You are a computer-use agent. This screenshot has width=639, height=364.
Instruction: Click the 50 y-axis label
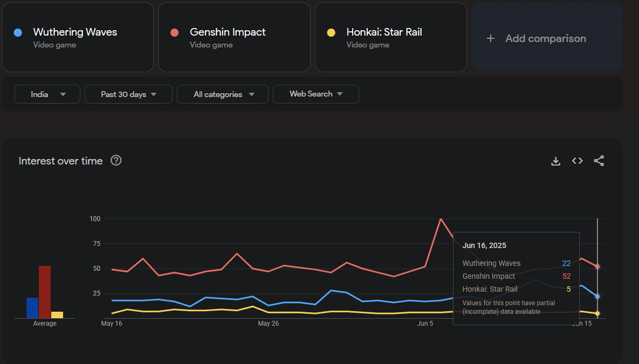click(x=97, y=269)
